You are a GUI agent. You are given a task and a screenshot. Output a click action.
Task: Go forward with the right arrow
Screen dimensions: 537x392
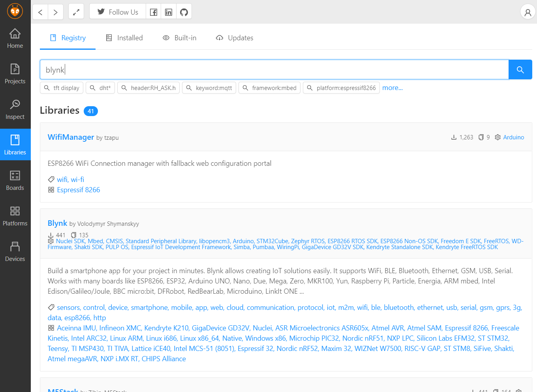56,12
